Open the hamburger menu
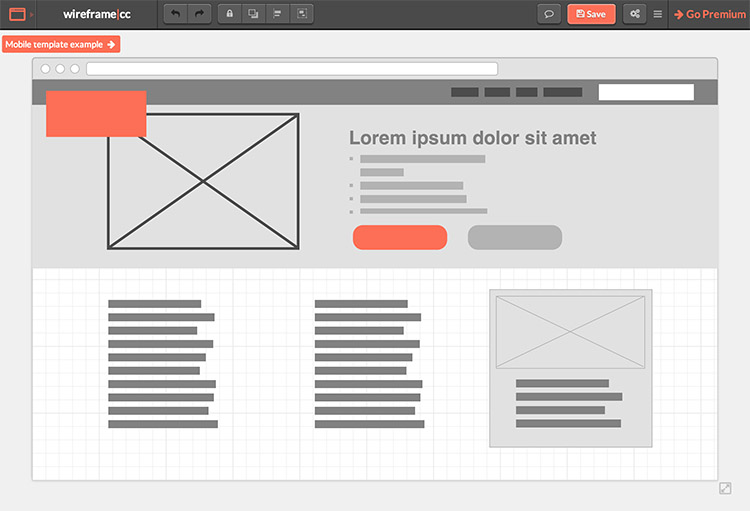 coord(658,14)
